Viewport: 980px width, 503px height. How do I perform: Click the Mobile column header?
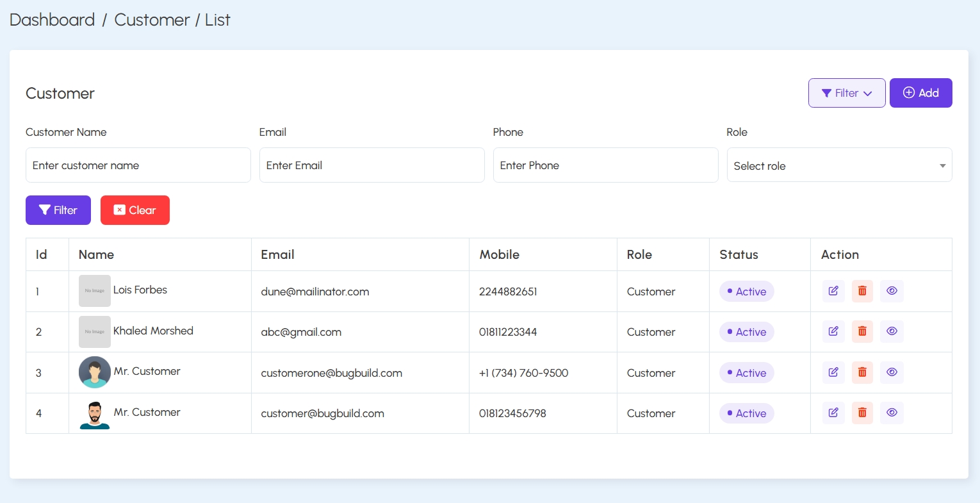tap(500, 254)
